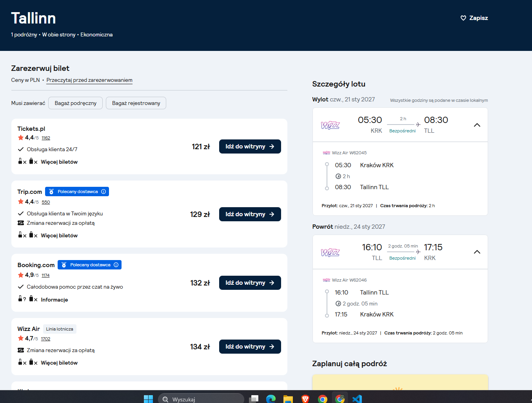This screenshot has width=532, height=403.
Task: Click the Wyszukaj taskbar search field
Action: point(201,399)
